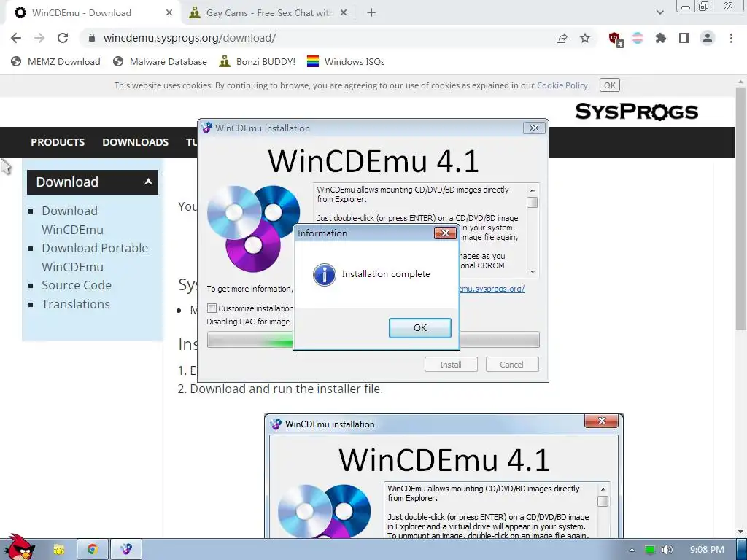Screen dimensions: 747x560
Task: Open the Extensions puzzle piece menu
Action: point(661,38)
